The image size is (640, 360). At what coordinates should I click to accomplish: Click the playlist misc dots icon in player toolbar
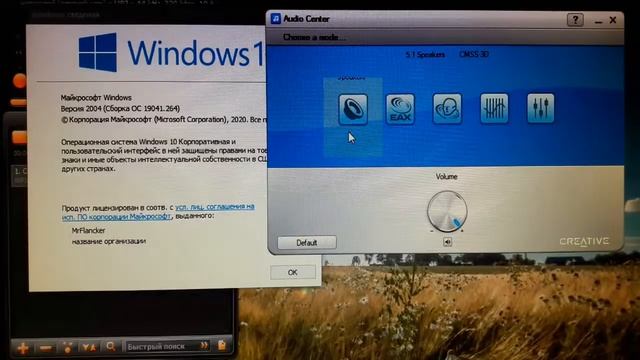(68, 347)
